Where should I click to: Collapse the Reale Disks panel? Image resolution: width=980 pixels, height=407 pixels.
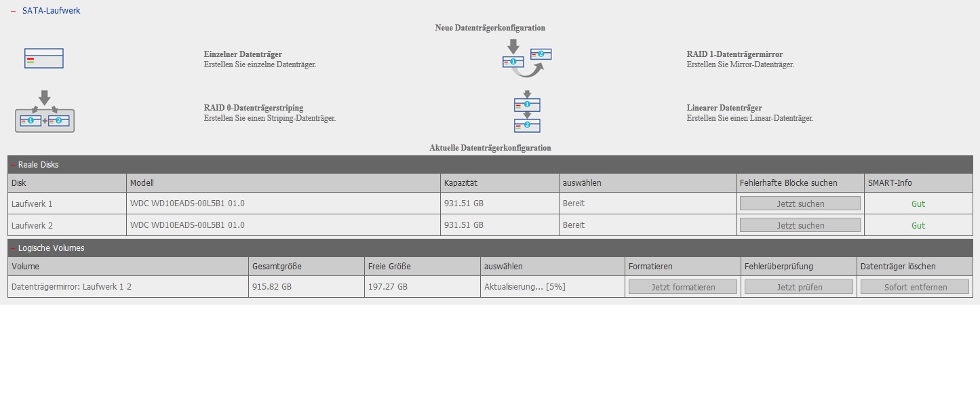[x=13, y=165]
